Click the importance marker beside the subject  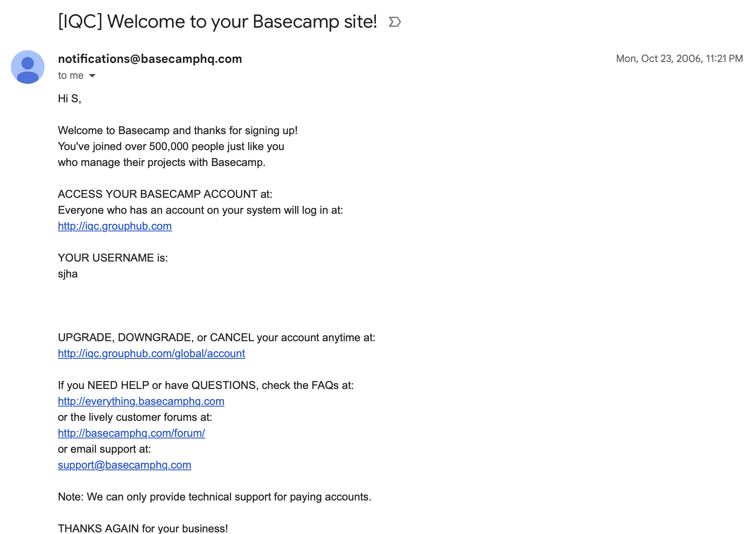click(x=394, y=22)
